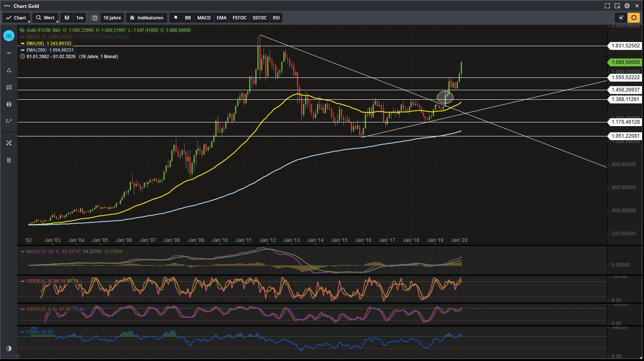Viewport: 644px width, 361px height.
Task: Enter fullscreen with the bracket-corner icon
Action: [607, 6]
